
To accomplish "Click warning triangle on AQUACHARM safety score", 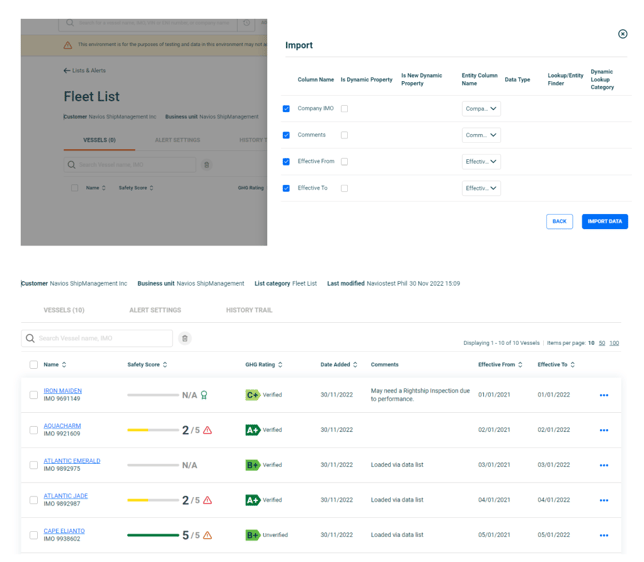I will [x=208, y=430].
